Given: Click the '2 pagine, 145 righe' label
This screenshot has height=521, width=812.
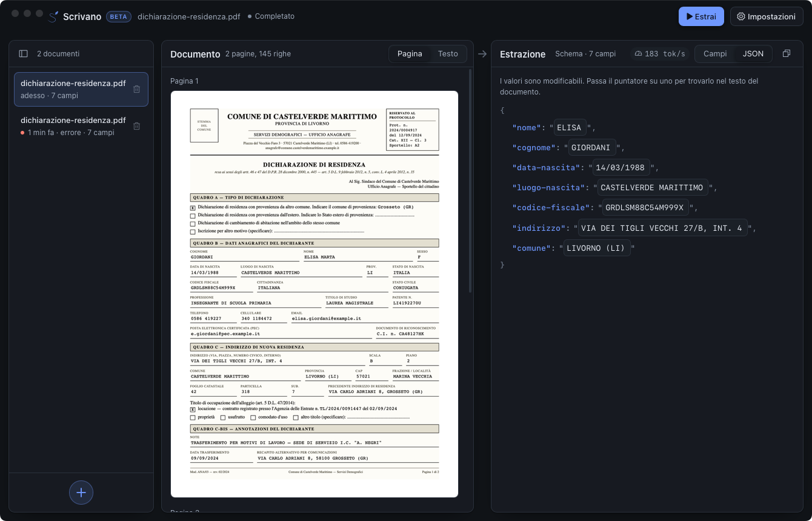Looking at the screenshot, I should tap(258, 54).
